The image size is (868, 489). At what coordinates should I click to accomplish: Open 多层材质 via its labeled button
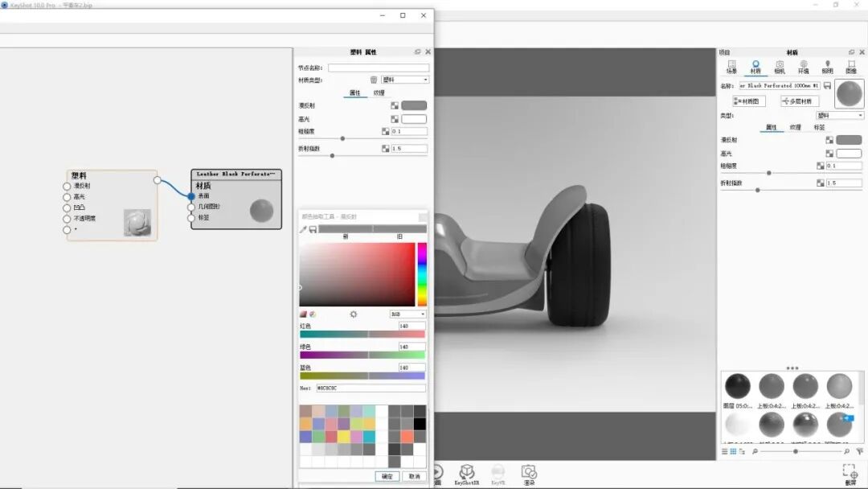tap(797, 100)
